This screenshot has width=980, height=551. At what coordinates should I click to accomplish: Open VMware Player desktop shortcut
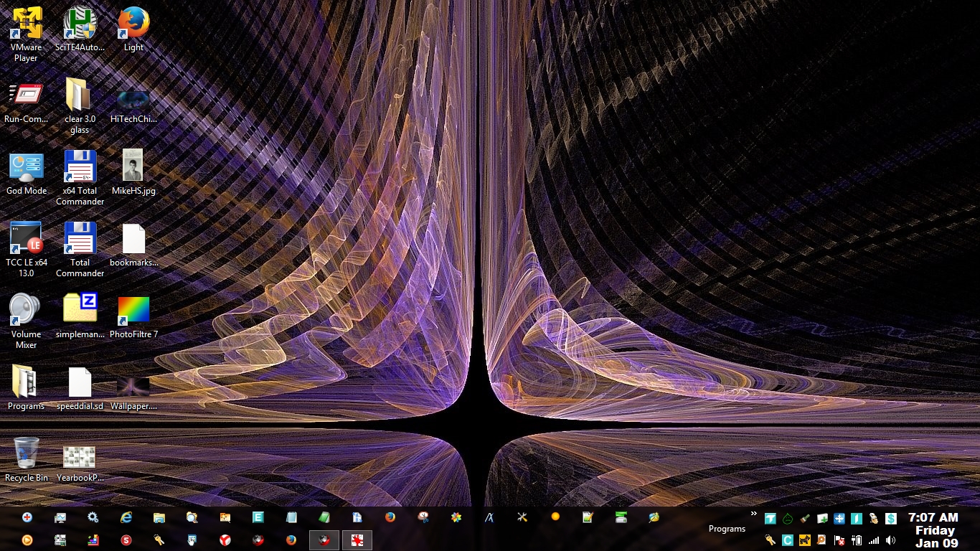26,23
